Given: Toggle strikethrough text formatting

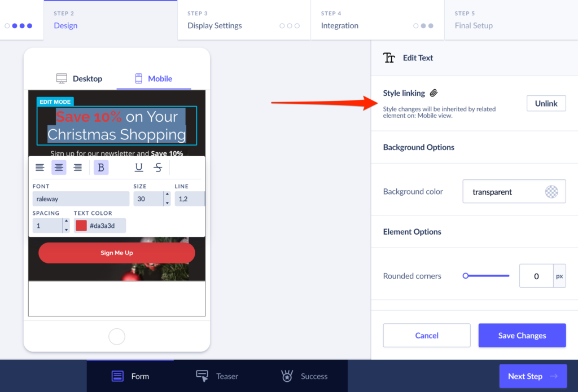Looking at the screenshot, I should (x=158, y=168).
